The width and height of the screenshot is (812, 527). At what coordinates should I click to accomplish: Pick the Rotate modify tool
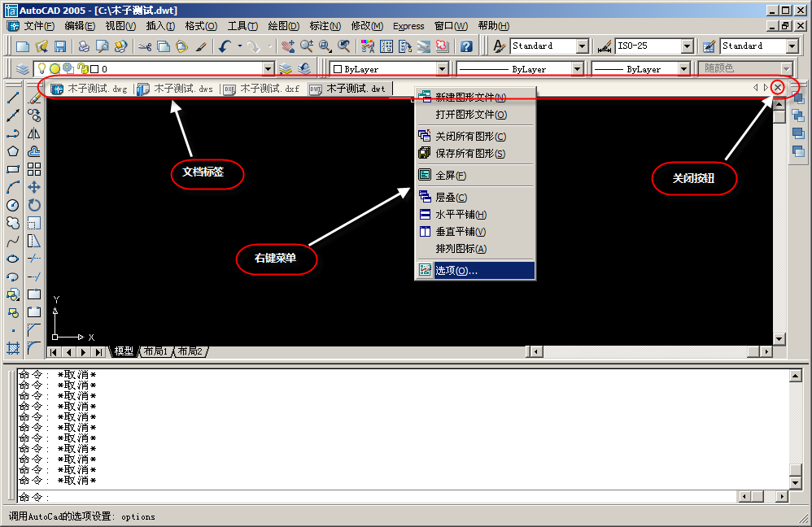point(34,205)
